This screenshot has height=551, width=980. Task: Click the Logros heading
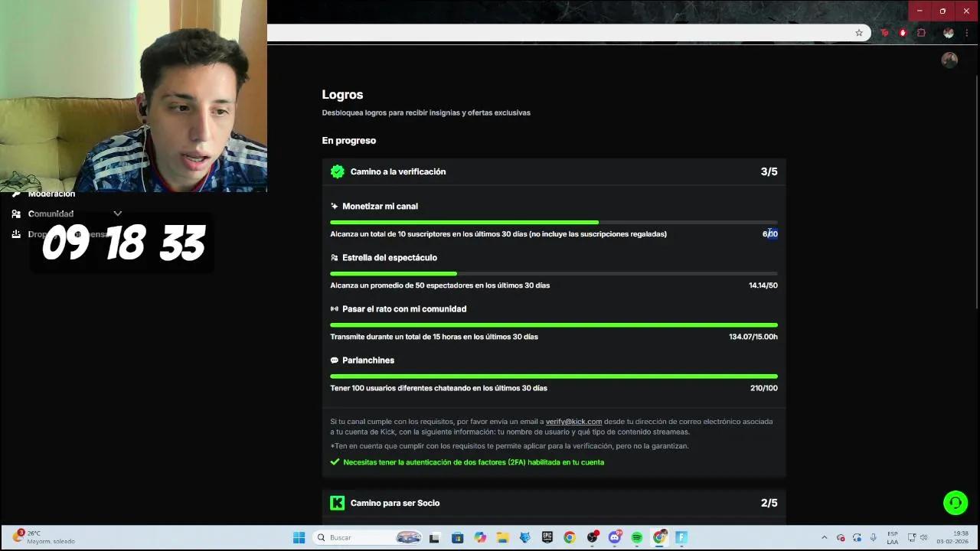[342, 95]
